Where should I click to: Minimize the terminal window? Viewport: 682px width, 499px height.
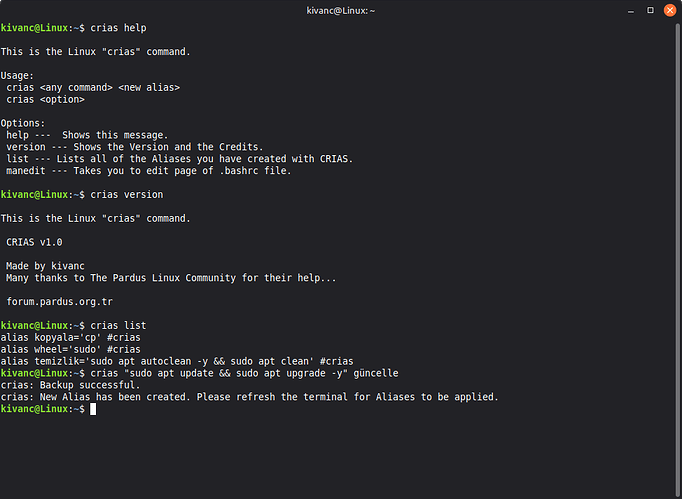[630, 10]
